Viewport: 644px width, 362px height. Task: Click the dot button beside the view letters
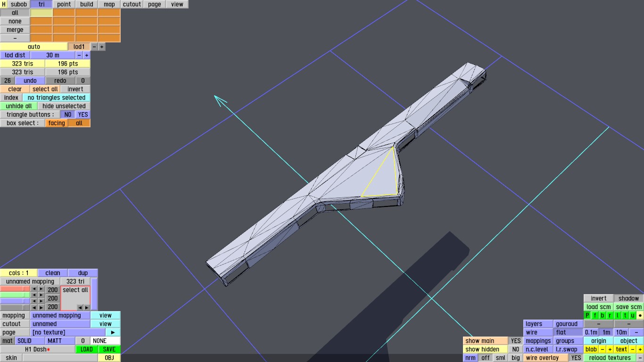640,315
